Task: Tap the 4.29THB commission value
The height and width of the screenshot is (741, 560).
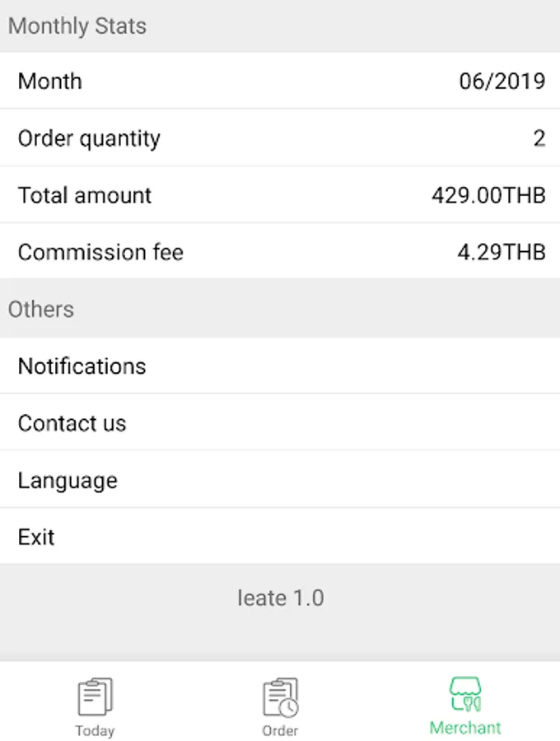Action: tap(502, 252)
